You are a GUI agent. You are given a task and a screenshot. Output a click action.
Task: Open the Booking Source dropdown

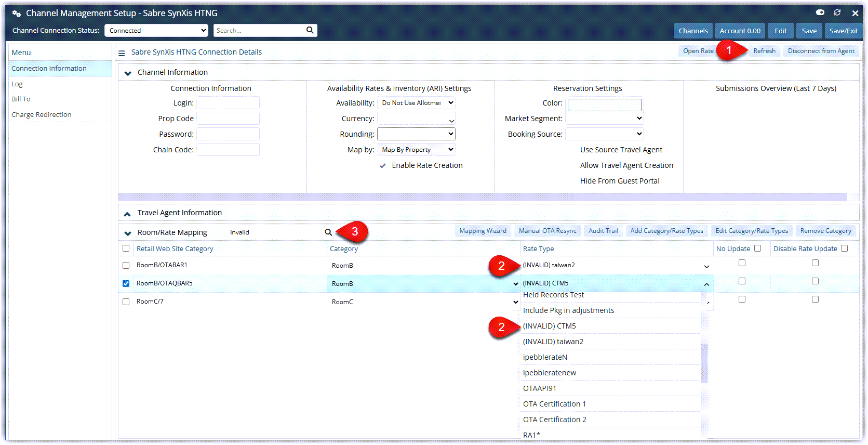click(605, 134)
